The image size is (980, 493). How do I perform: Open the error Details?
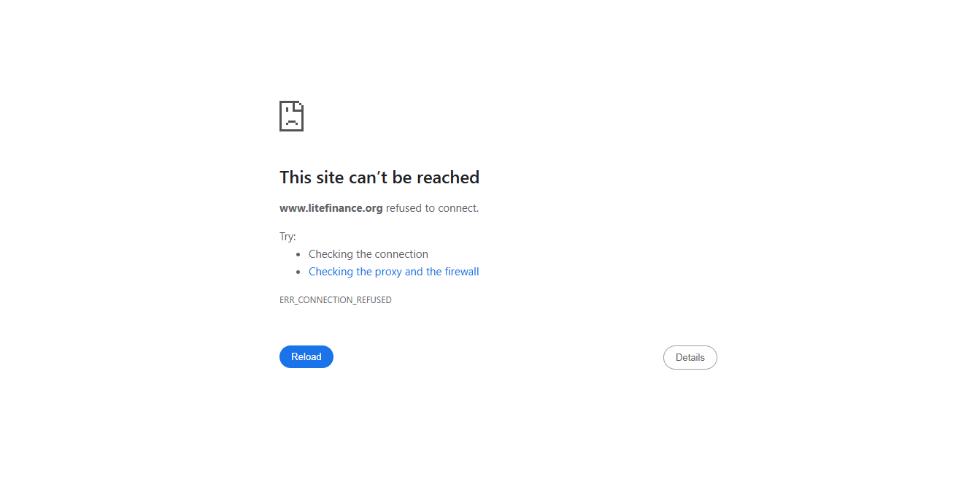pos(690,357)
